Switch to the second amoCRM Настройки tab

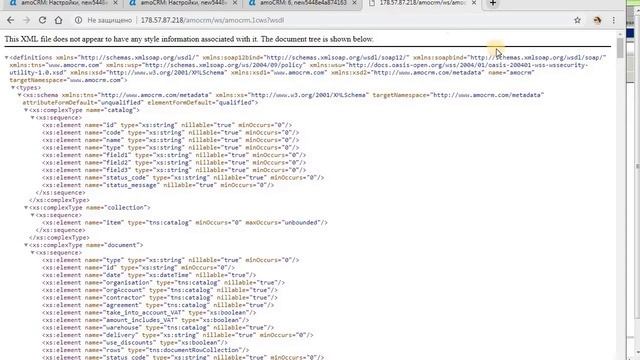pos(182,3)
